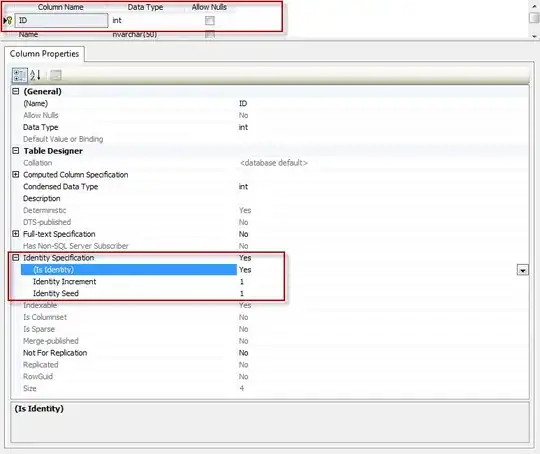Edit the ID column name field
The height and width of the screenshot is (454, 540).
tap(61, 20)
